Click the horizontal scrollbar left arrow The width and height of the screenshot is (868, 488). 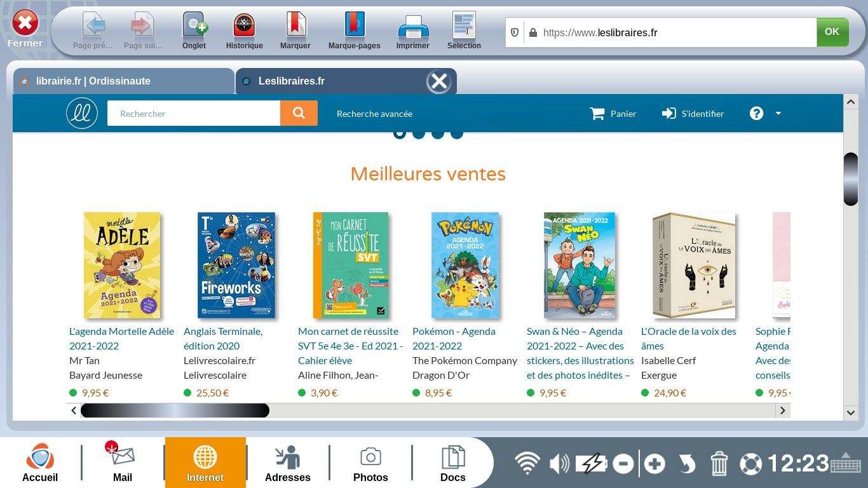74,410
